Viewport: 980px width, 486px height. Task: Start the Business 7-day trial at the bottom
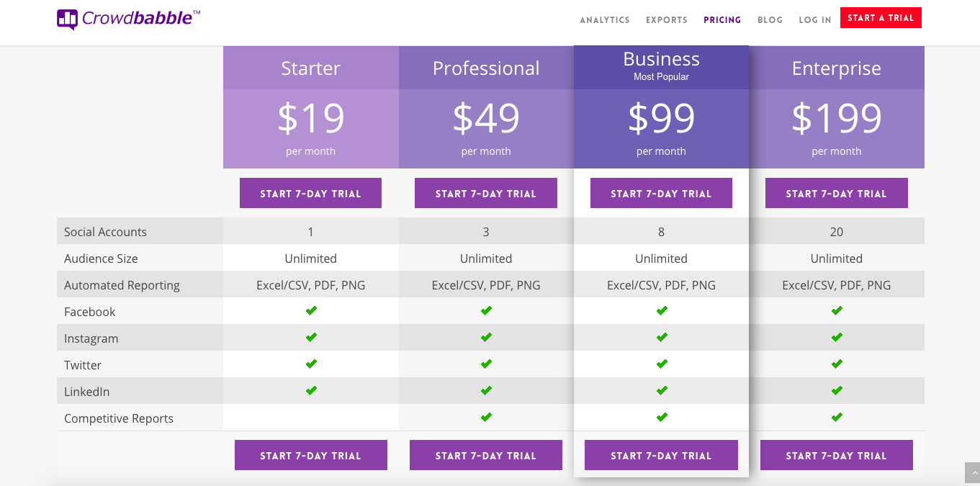pos(661,456)
